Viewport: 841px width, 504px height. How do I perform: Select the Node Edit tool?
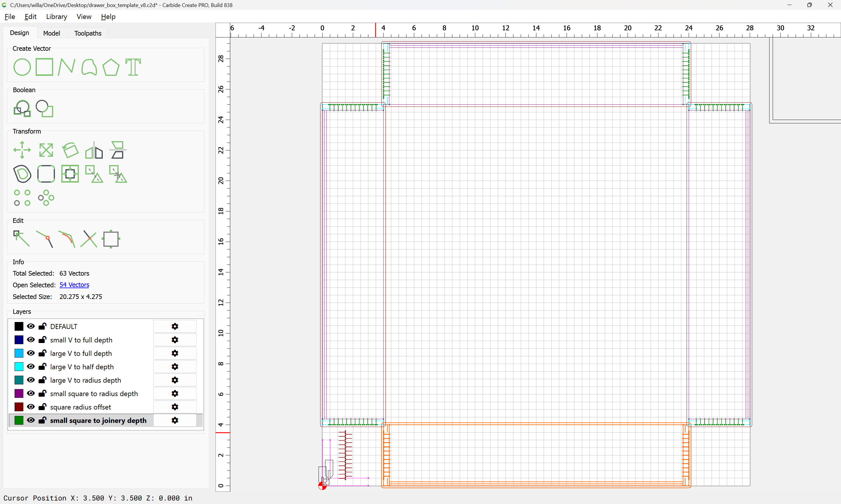coord(22,238)
